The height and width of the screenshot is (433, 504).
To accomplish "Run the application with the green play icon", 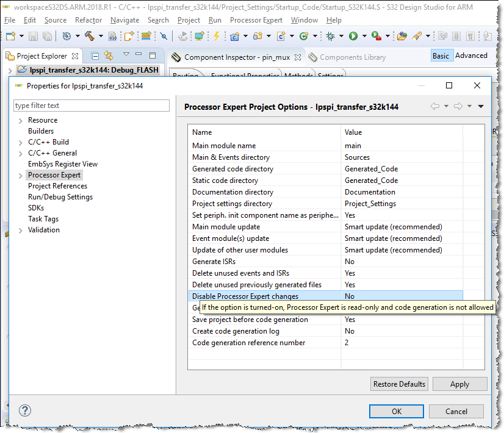I will coord(353,37).
